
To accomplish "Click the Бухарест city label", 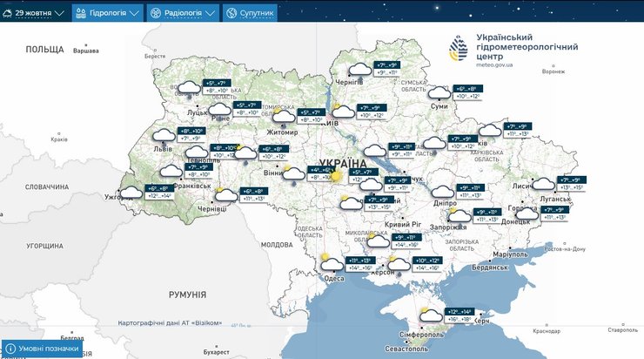I will click(x=217, y=352).
